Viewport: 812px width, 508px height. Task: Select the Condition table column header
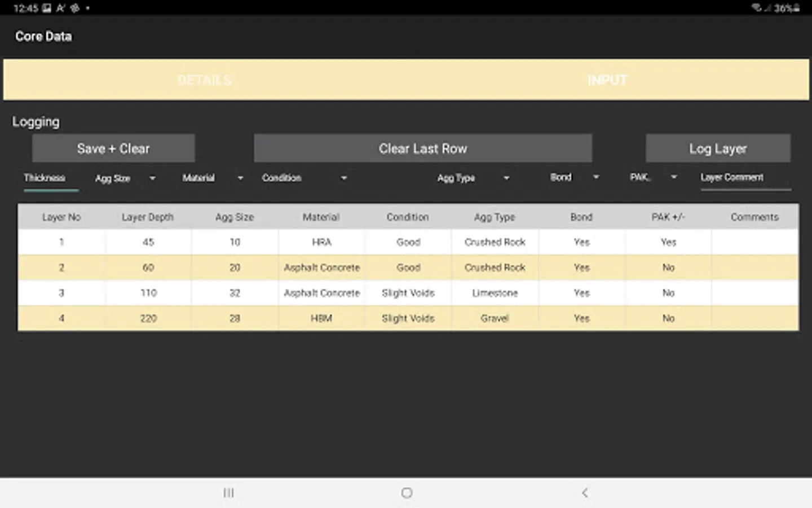click(x=408, y=217)
